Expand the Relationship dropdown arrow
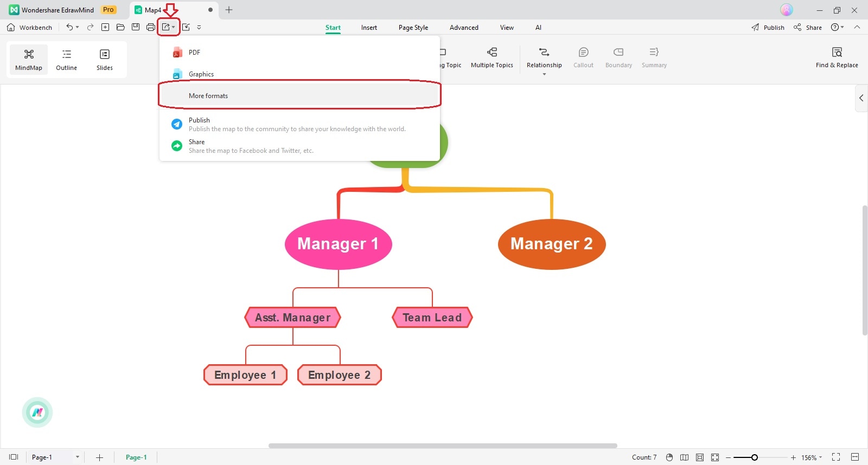This screenshot has width=868, height=465. tap(544, 74)
